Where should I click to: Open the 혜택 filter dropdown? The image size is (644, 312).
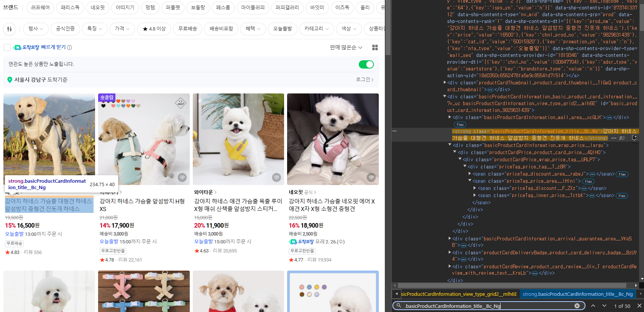click(x=253, y=29)
